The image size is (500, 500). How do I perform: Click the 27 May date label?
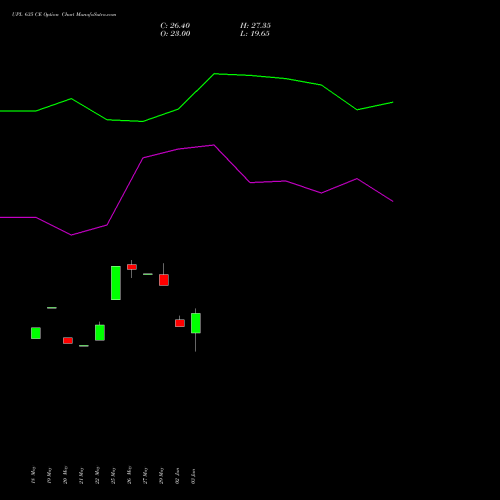(145, 475)
